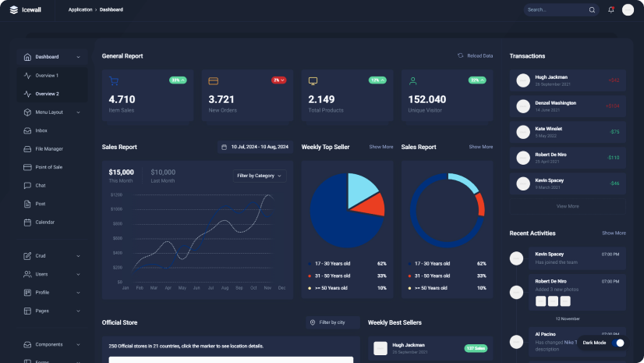
Task: Open Inbox from the sidebar
Action: pos(41,130)
